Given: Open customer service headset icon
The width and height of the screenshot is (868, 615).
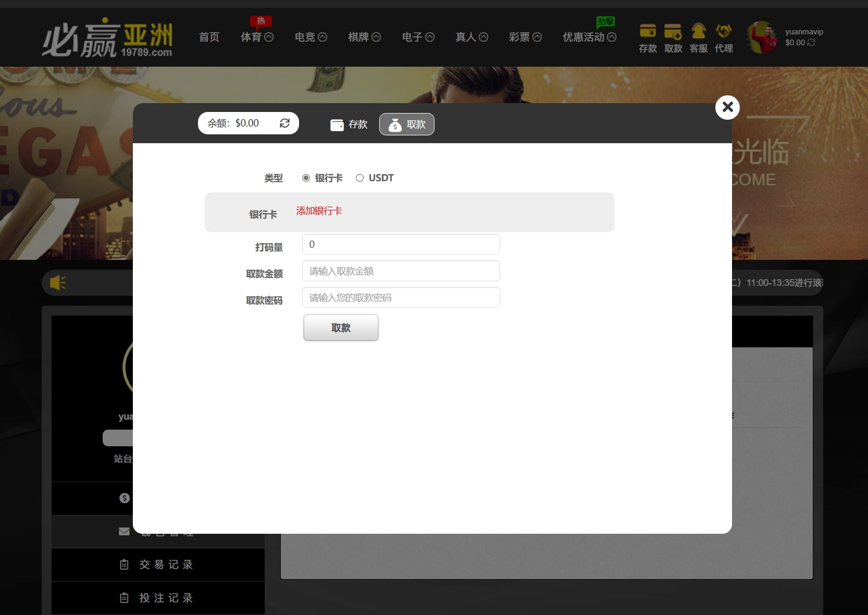Looking at the screenshot, I should pyautogui.click(x=698, y=32).
